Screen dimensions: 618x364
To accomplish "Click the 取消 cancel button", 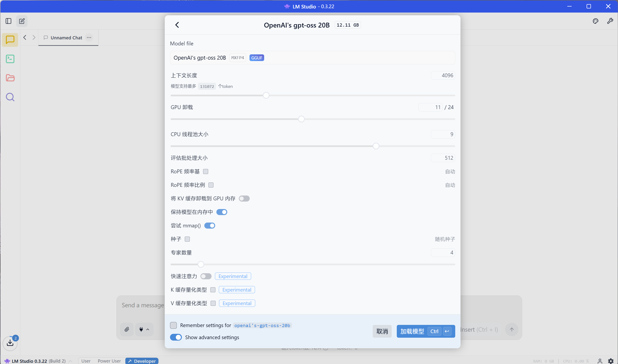I will (382, 331).
